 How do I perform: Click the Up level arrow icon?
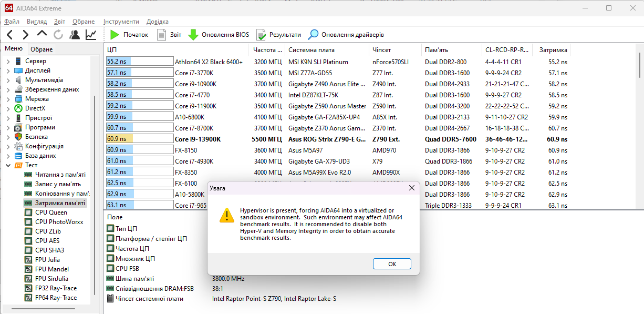(x=42, y=34)
